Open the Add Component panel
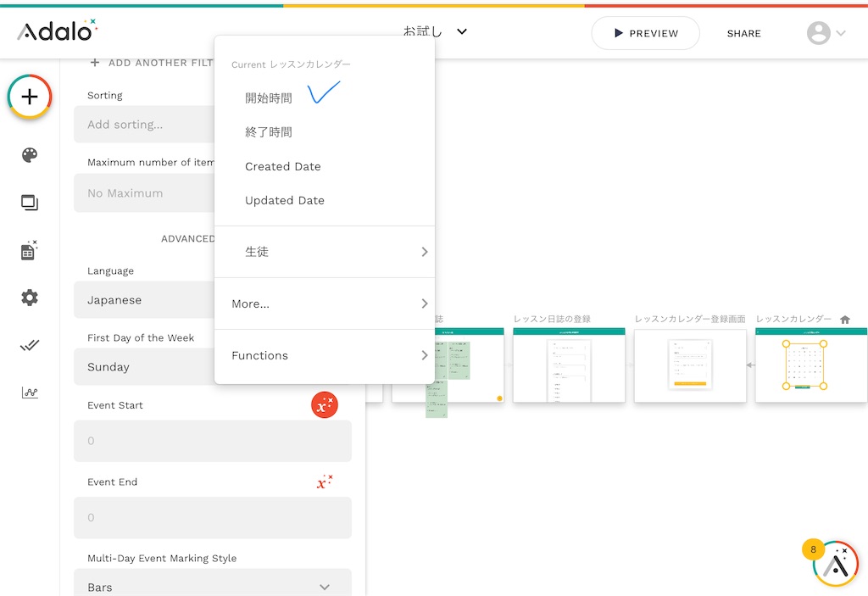Viewport: 868px width, 596px height. [x=29, y=97]
